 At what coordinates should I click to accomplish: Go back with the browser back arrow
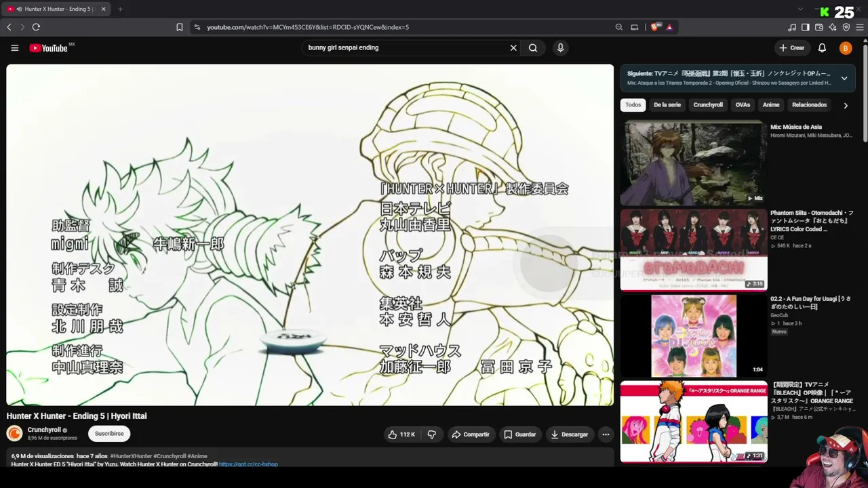tap(9, 27)
